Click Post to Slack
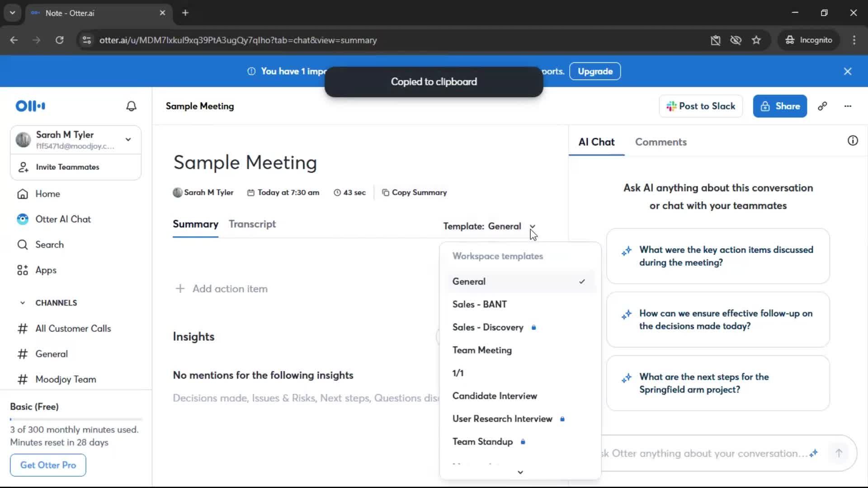This screenshot has height=488, width=868. click(x=701, y=106)
